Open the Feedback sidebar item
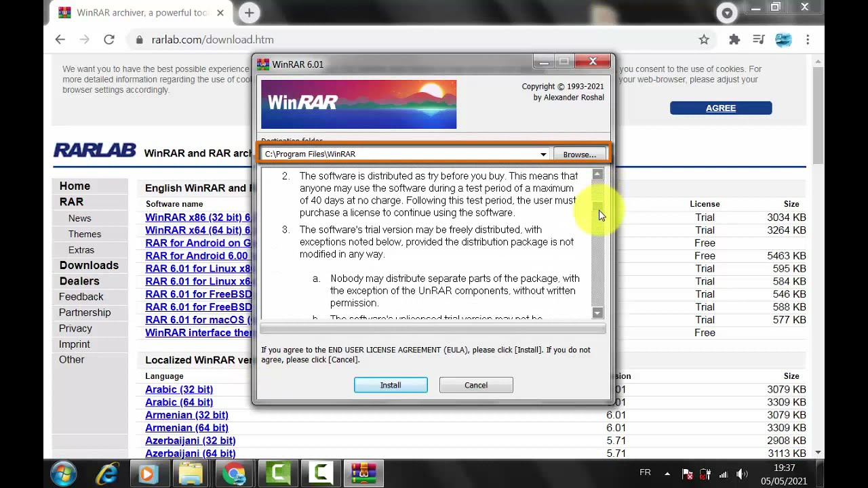The image size is (868, 488). pos(81,297)
